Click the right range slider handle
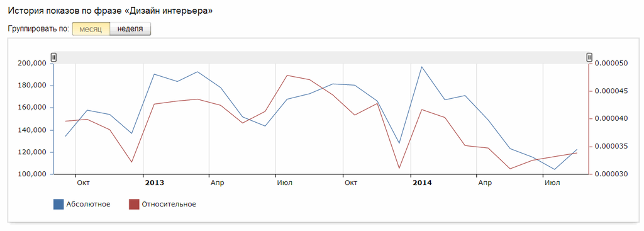The image size is (644, 231). [x=589, y=57]
